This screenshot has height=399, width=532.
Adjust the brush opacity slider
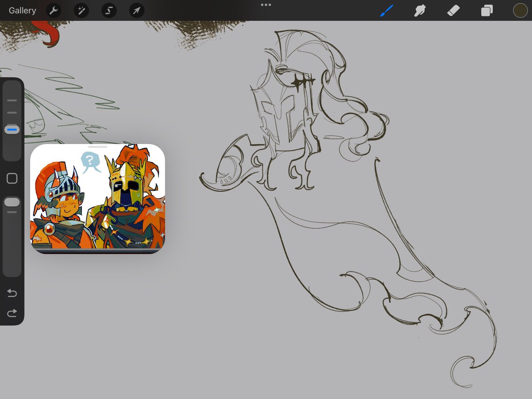[12, 202]
